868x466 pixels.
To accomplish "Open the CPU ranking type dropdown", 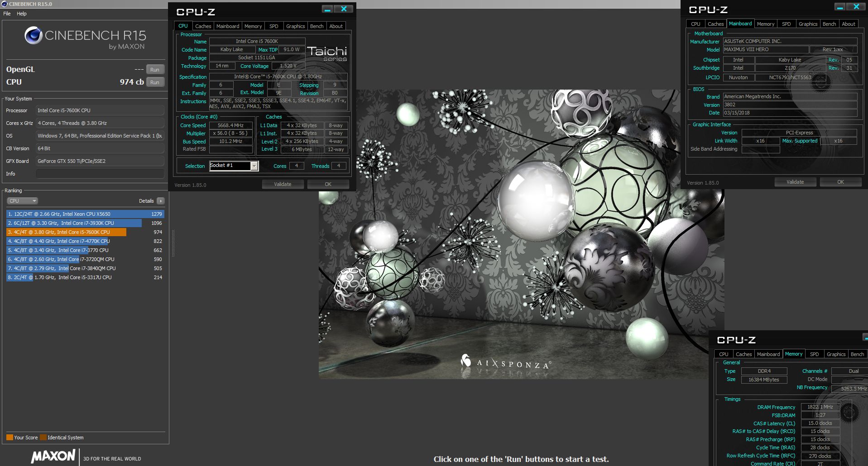I will [22, 201].
